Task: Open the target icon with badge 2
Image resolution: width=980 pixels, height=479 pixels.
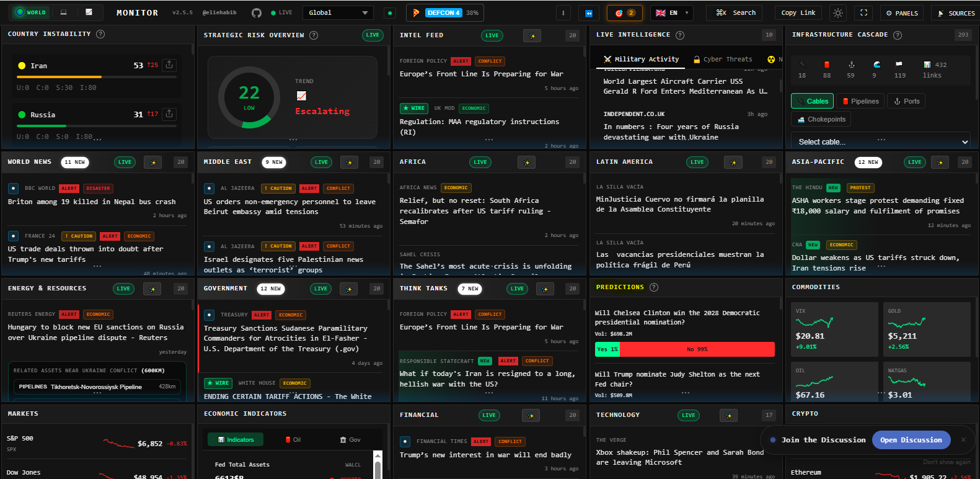Action: (x=625, y=13)
